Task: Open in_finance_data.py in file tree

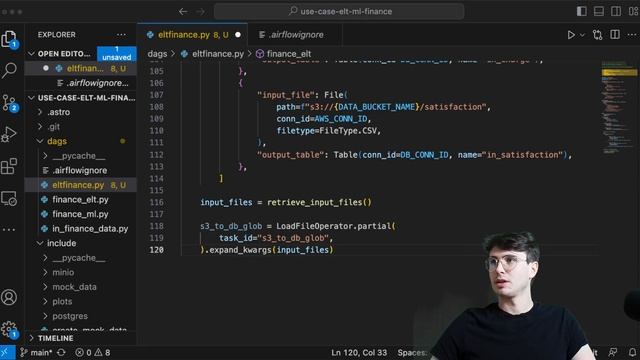Action: [82, 229]
